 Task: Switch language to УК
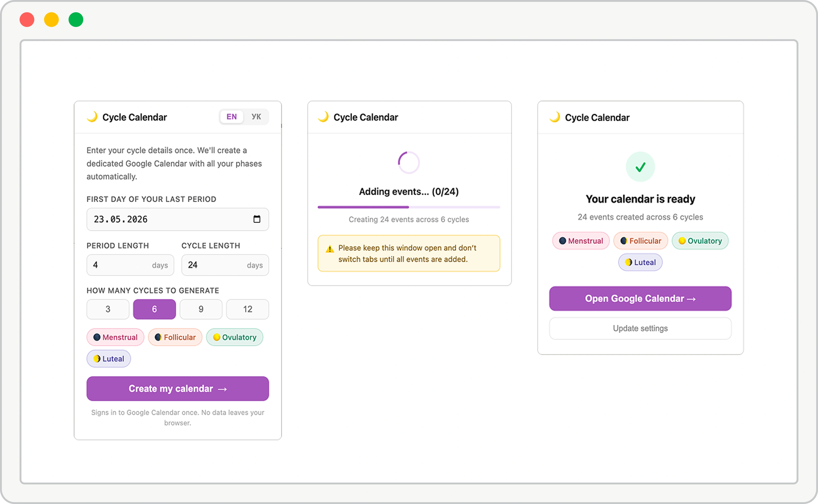point(256,117)
